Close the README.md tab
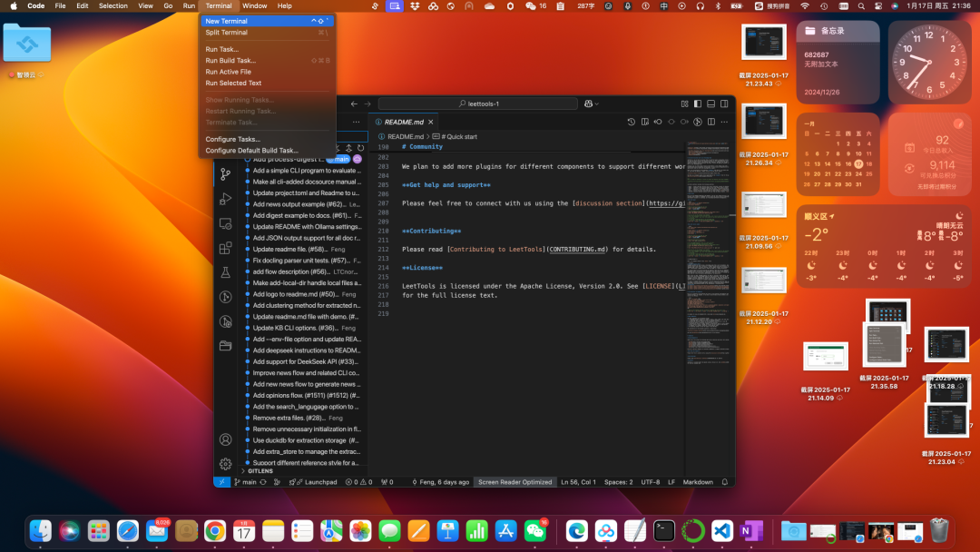Viewport: 980px width, 552px height. [431, 122]
